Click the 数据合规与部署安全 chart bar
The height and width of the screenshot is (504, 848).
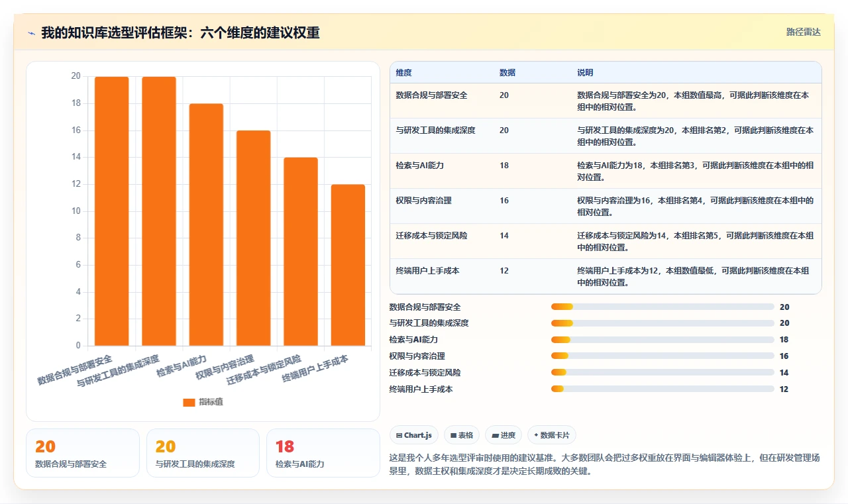pyautogui.click(x=112, y=211)
